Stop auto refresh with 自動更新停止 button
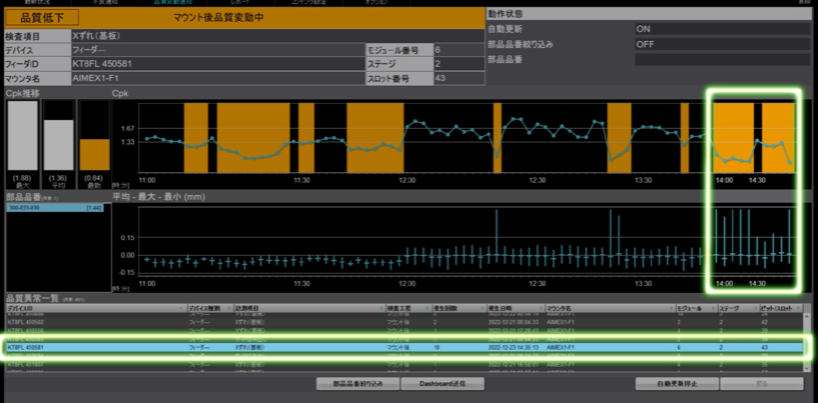This screenshot has height=403, width=818. point(677,384)
